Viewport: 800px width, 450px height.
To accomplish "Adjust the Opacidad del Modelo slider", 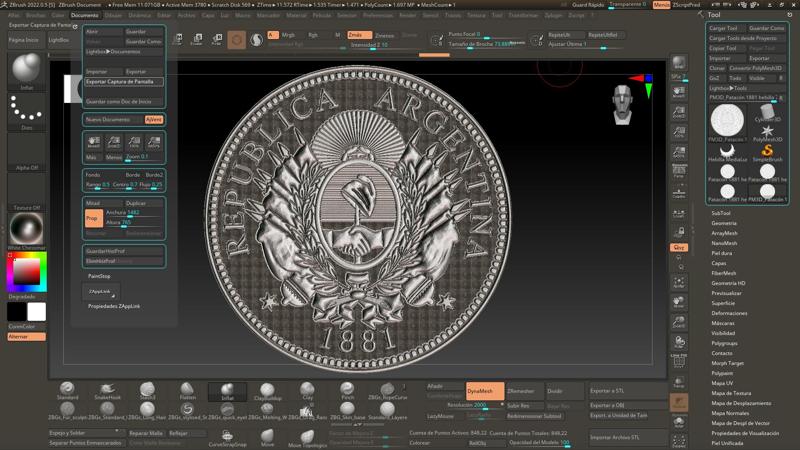I will [x=540, y=443].
